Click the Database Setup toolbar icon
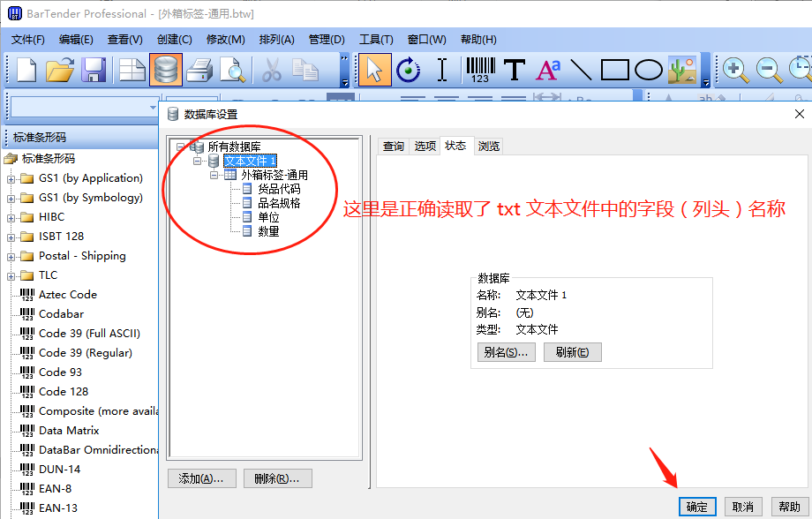The image size is (812, 519). click(x=166, y=70)
